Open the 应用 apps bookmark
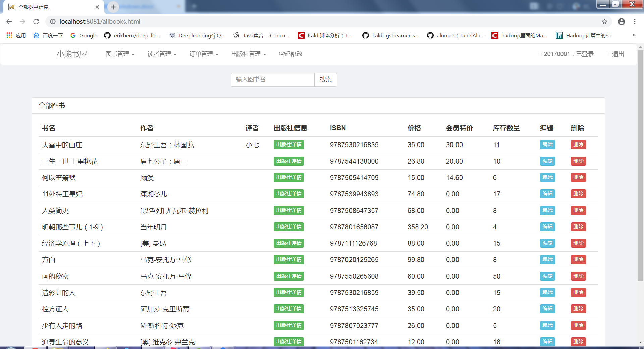 click(16, 35)
